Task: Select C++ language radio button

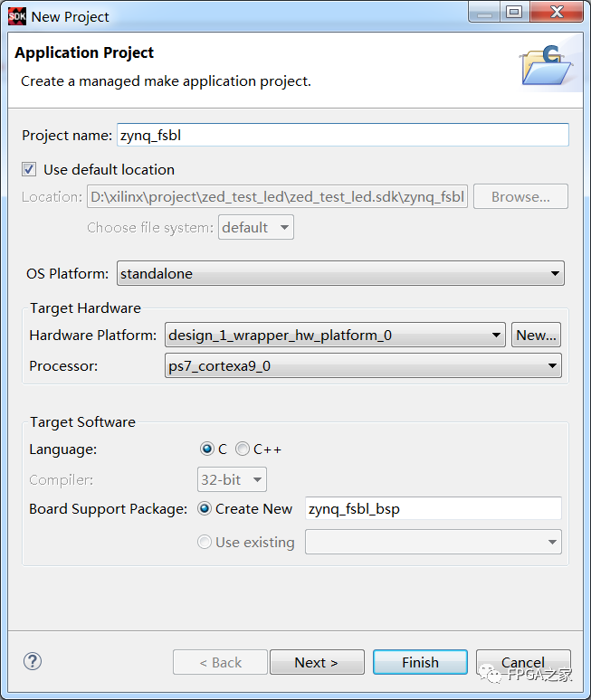Action: [243, 449]
